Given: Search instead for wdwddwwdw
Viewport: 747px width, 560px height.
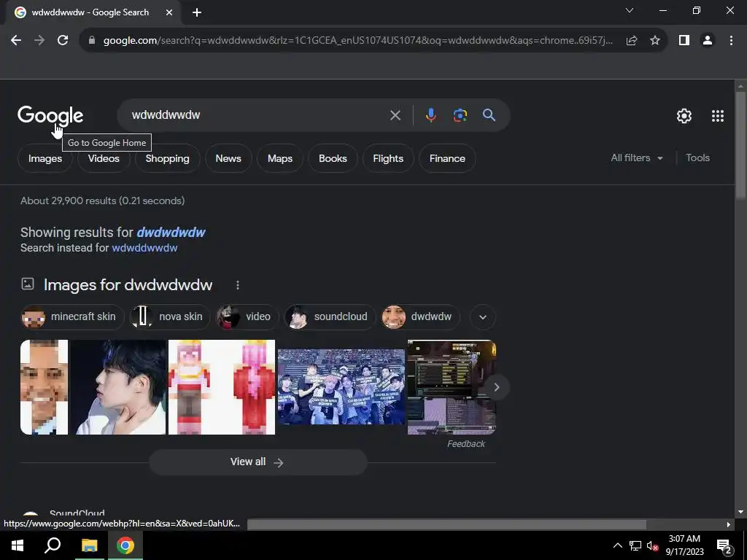Looking at the screenshot, I should tap(144, 248).
